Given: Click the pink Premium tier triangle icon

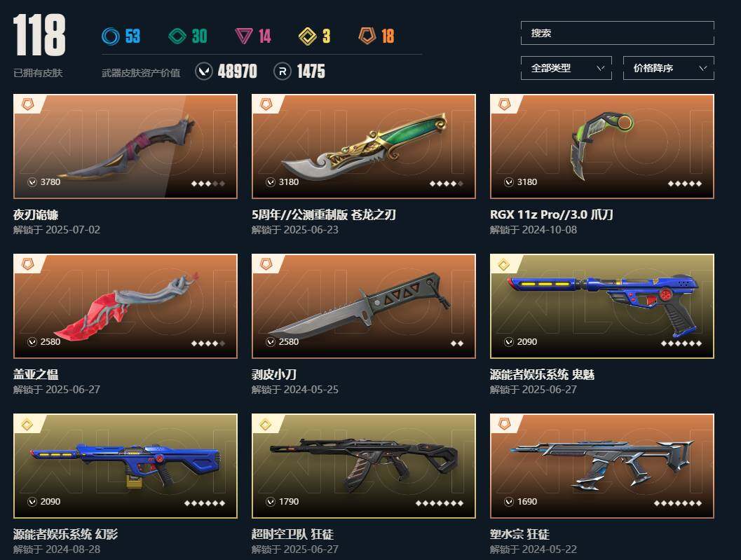Looking at the screenshot, I should pyautogui.click(x=244, y=36).
